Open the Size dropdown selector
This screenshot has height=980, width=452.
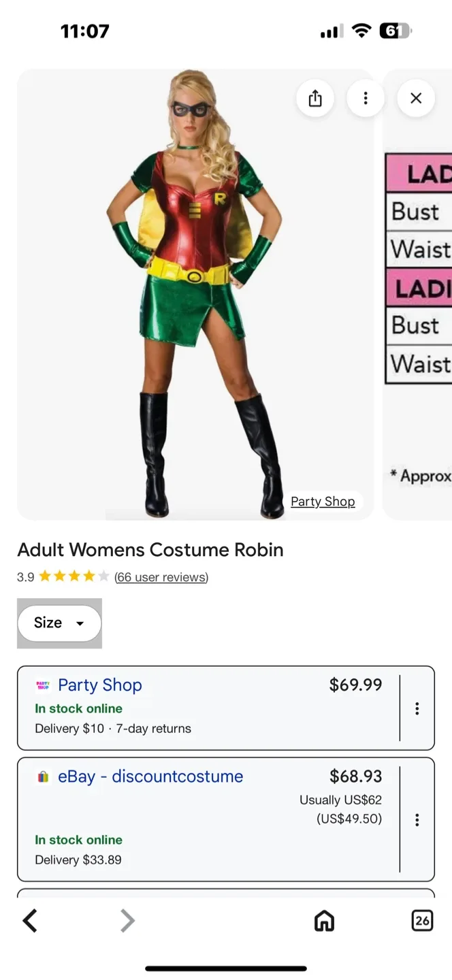tap(59, 623)
